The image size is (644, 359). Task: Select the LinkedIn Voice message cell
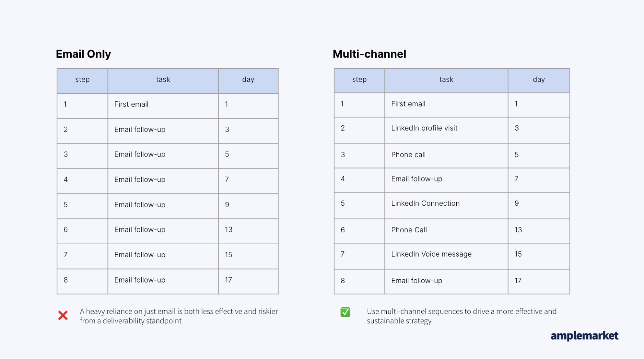coord(446,256)
